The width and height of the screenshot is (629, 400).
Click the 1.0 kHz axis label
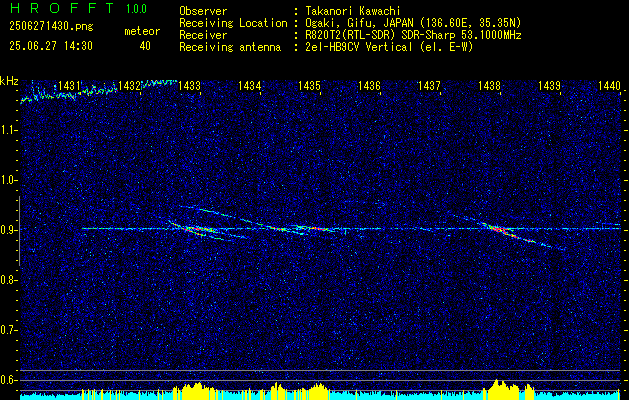(x=8, y=180)
